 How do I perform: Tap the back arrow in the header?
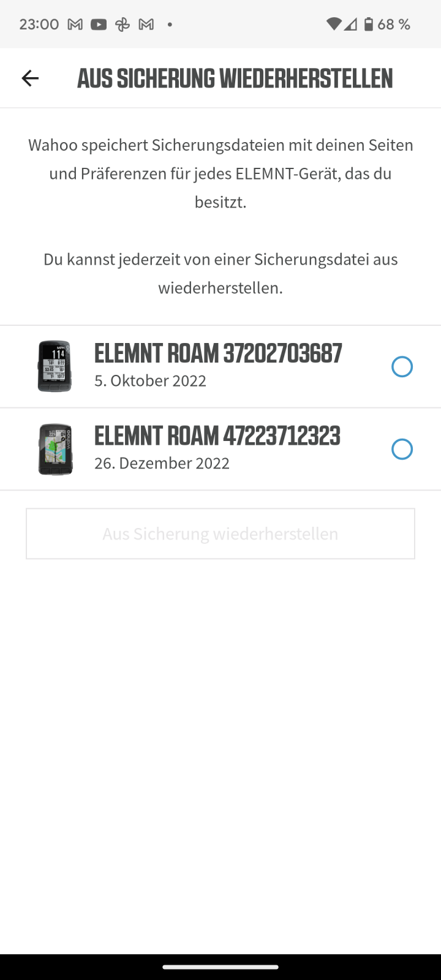[x=30, y=78]
